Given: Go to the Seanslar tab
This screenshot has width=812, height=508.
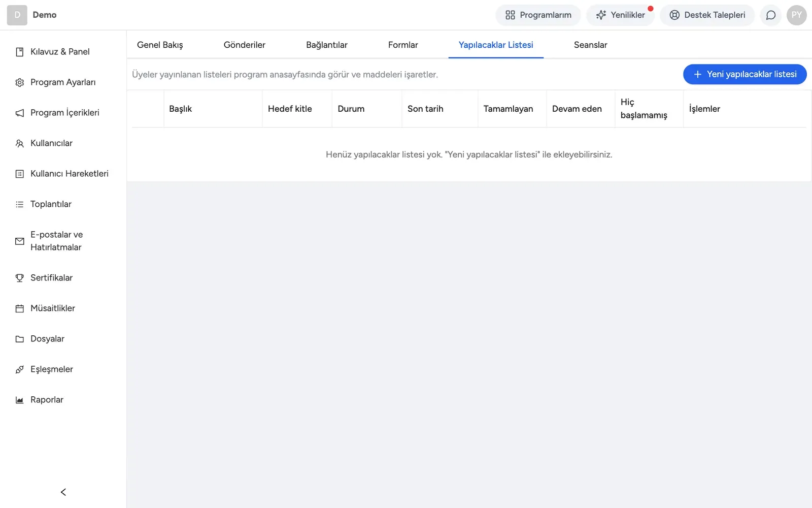Looking at the screenshot, I should [590, 45].
